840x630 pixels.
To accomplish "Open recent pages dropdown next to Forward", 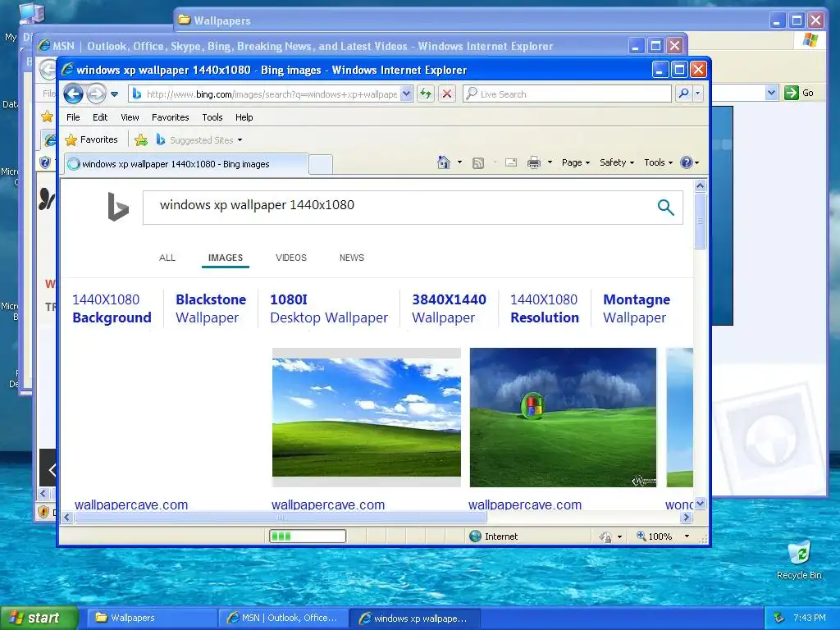I will click(114, 94).
